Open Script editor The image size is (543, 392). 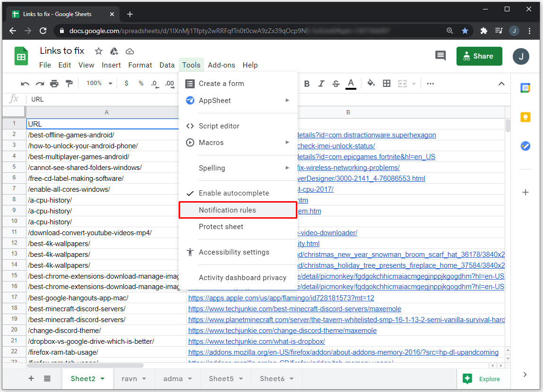coord(238,126)
